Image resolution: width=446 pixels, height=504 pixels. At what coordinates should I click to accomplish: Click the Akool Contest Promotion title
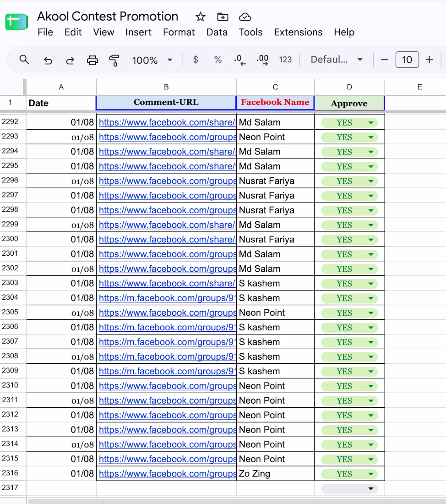point(108,16)
